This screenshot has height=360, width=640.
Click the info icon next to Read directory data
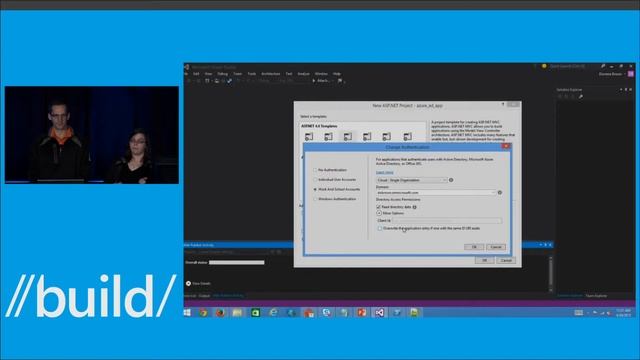pyautogui.click(x=415, y=207)
